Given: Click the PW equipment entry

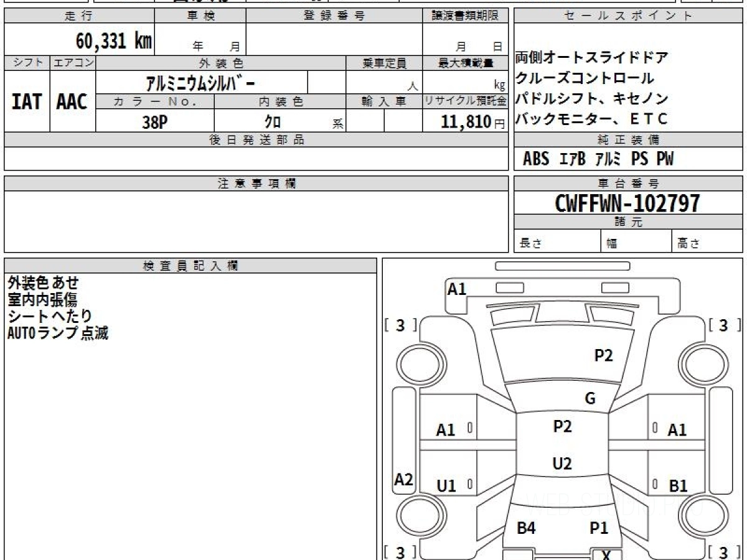Looking at the screenshot, I should [665, 159].
